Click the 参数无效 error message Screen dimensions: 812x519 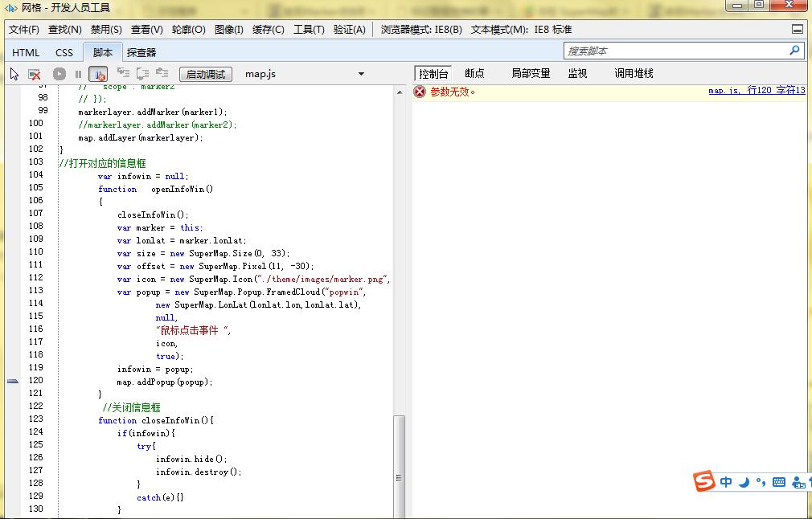click(453, 92)
